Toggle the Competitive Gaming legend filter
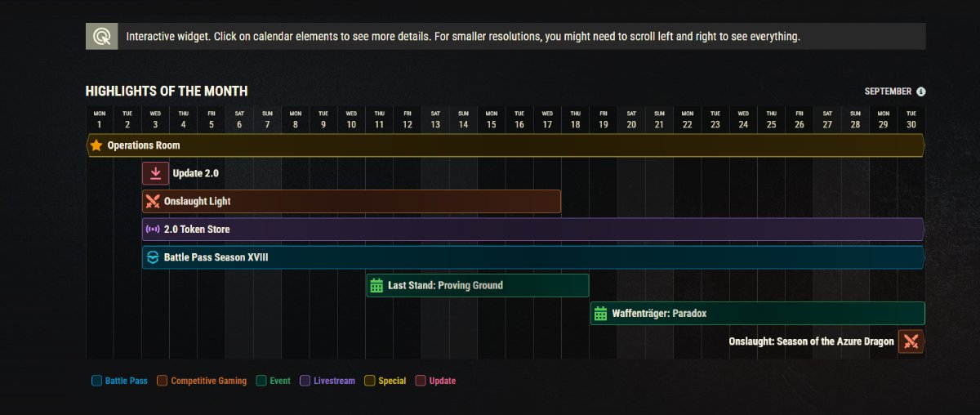Image resolution: width=980 pixels, height=415 pixels. pyautogui.click(x=201, y=381)
